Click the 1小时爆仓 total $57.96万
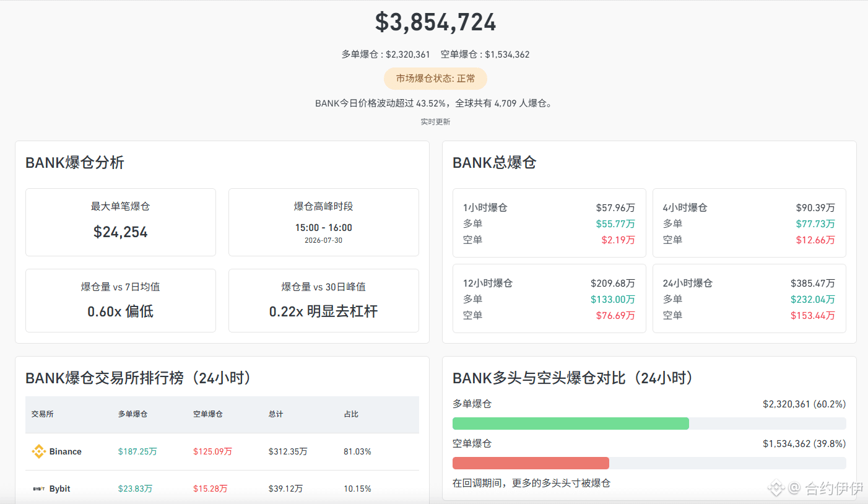The image size is (868, 504). pyautogui.click(x=615, y=208)
